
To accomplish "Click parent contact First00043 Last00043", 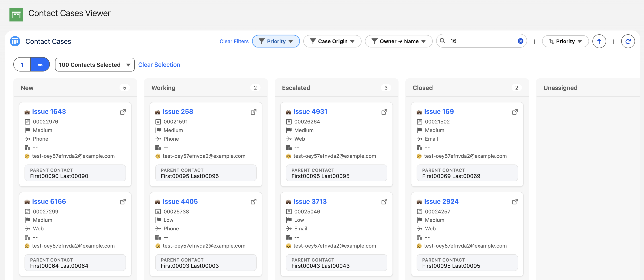I will [320, 266].
